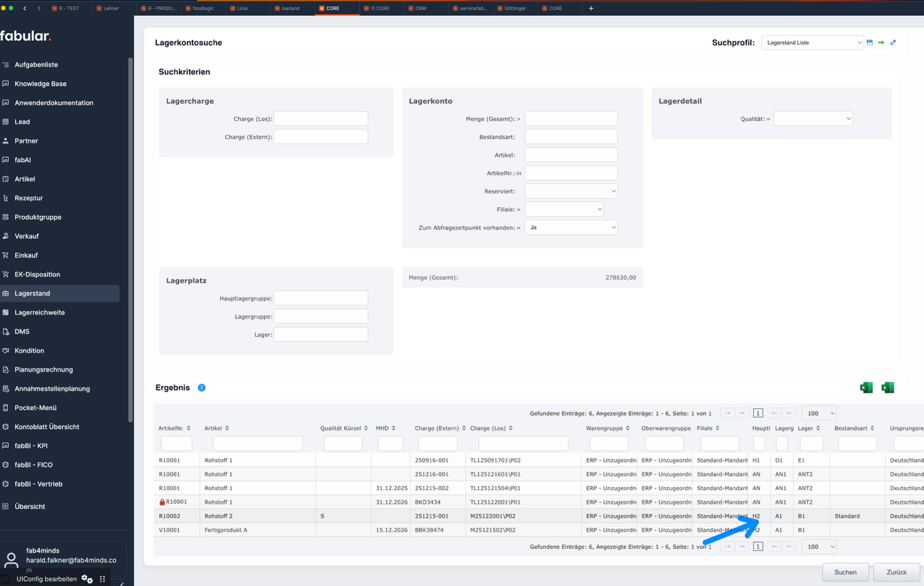924x586 pixels.
Task: Expand the Qualität dropdown in Lagerdetail
Action: tap(813, 119)
